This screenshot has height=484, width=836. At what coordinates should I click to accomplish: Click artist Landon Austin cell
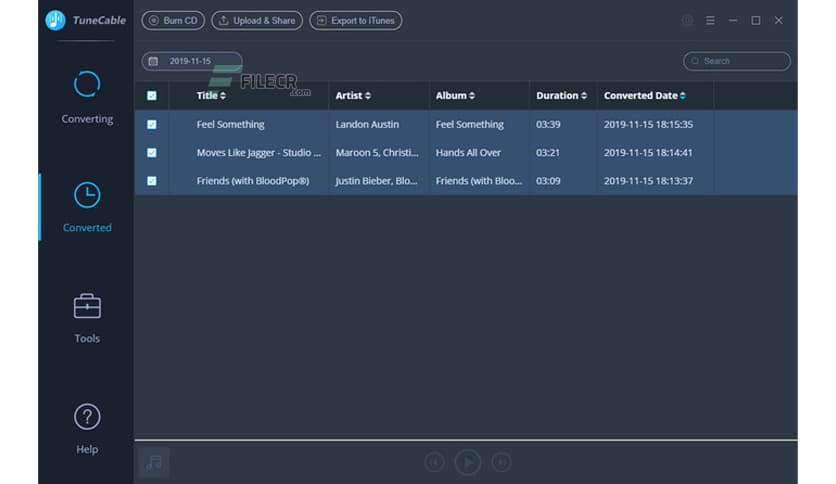pyautogui.click(x=367, y=124)
